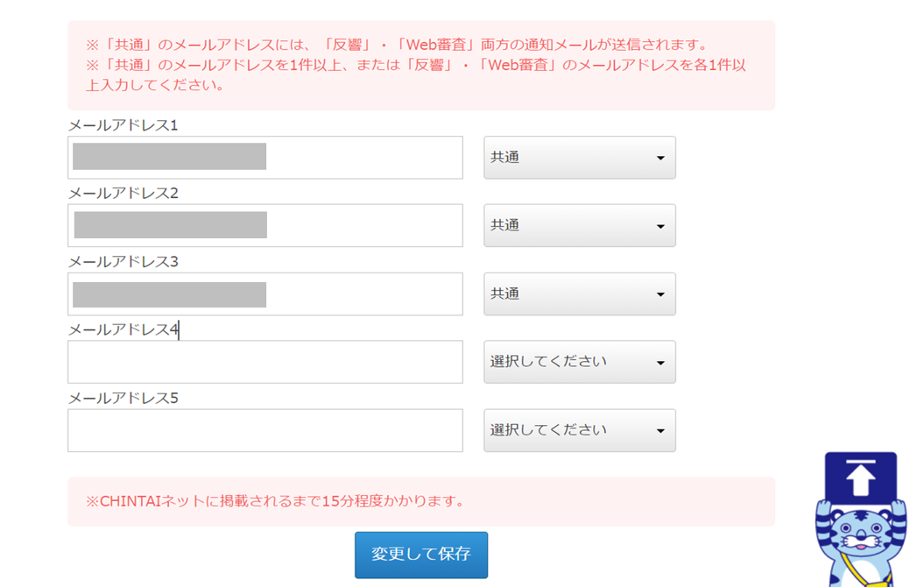Click the CHINTAIネット 15分 notice box
This screenshot has width=924, height=587.
click(x=421, y=501)
